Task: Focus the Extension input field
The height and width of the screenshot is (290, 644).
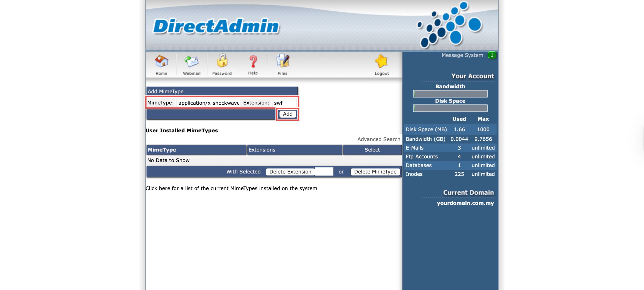Action: (x=285, y=103)
